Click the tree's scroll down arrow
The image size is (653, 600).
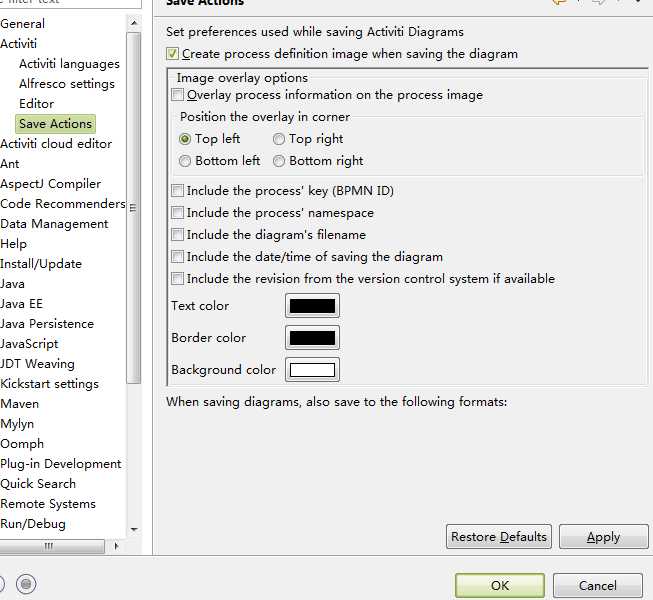point(134,530)
